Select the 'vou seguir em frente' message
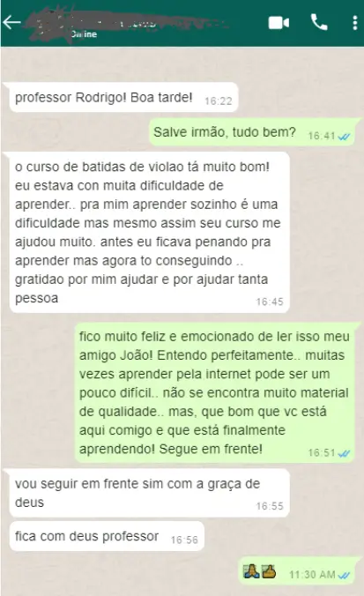Viewport: 364px width, 596px height. (x=149, y=493)
